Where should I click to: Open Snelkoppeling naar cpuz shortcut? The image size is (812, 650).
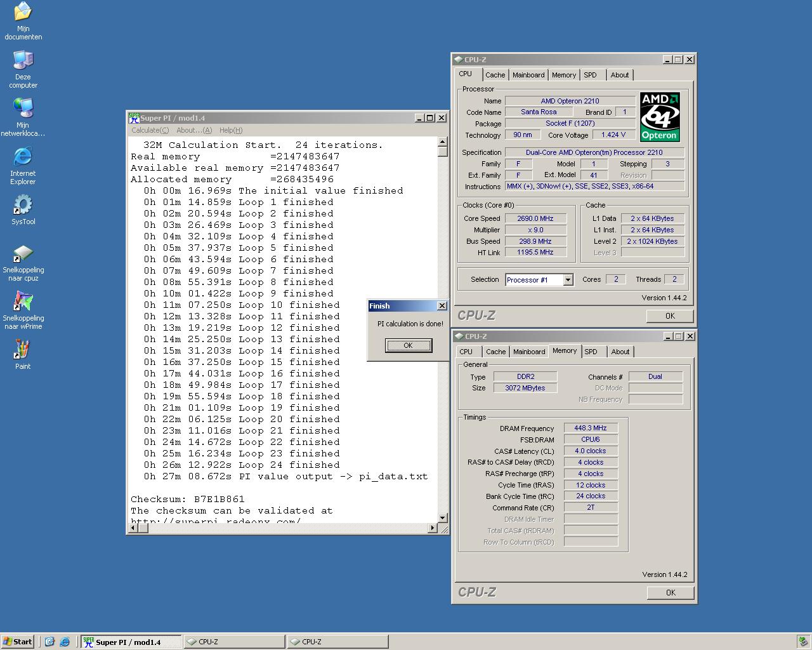(23, 262)
